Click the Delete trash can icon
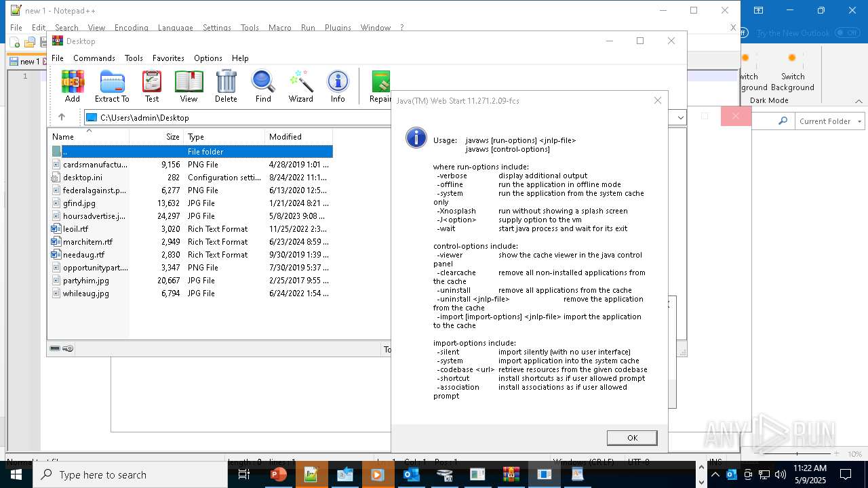The height and width of the screenshot is (488, 868). (226, 86)
